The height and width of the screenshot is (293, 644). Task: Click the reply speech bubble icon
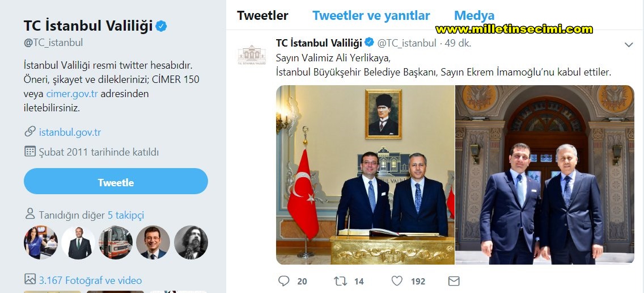tap(285, 281)
